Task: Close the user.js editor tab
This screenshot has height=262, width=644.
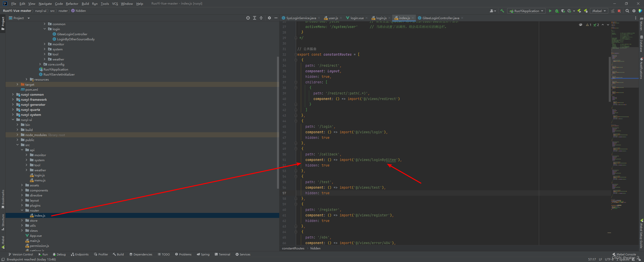Action: [x=341, y=18]
